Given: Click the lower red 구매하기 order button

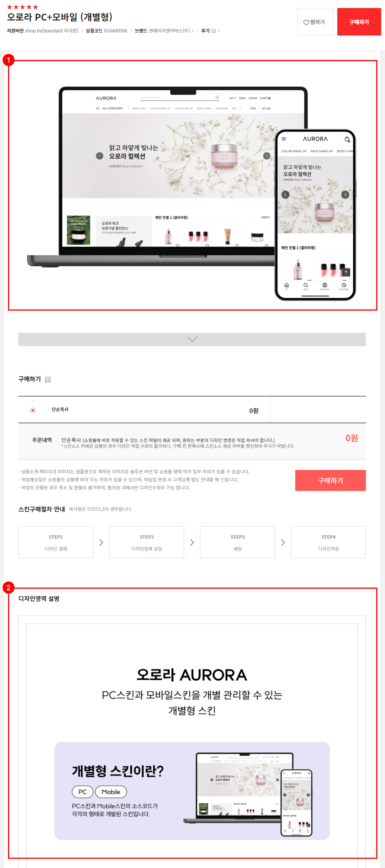Looking at the screenshot, I should pos(330,480).
